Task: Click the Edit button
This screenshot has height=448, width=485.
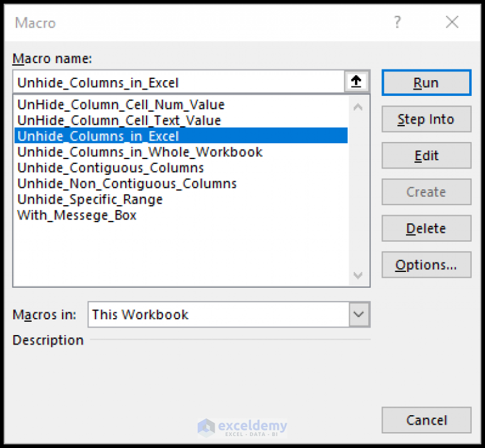Action: tap(426, 155)
